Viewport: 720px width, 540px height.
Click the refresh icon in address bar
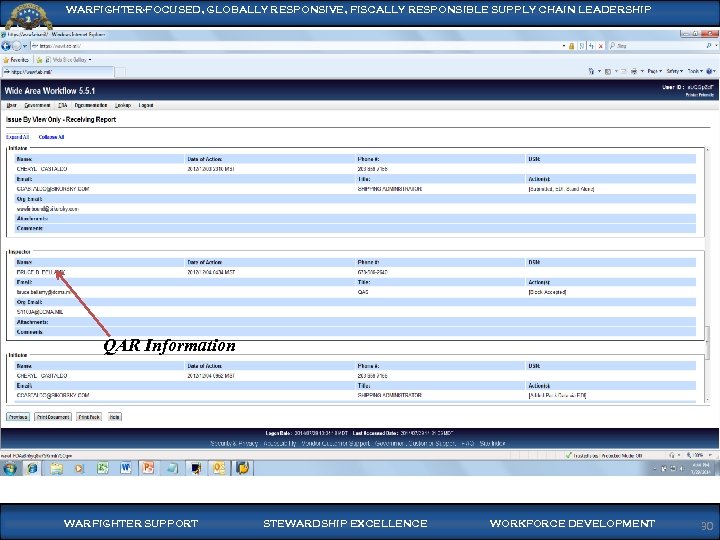point(591,46)
